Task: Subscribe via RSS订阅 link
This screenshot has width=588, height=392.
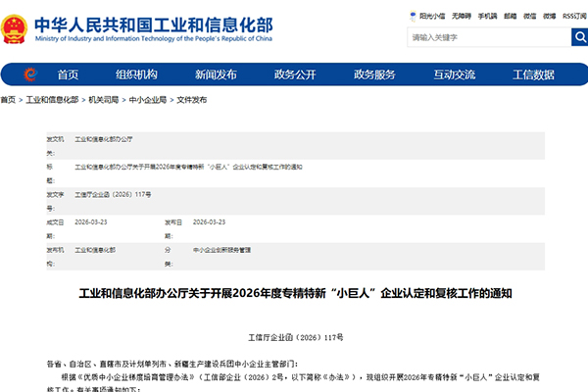Action: [x=573, y=16]
